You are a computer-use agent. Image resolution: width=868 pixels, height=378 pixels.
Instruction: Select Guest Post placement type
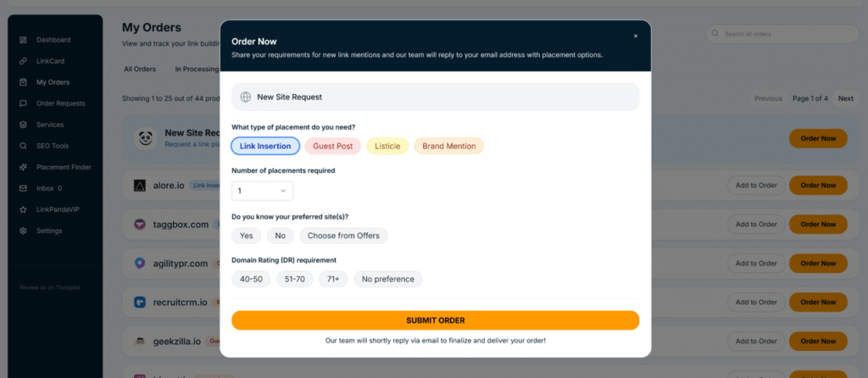tap(332, 146)
